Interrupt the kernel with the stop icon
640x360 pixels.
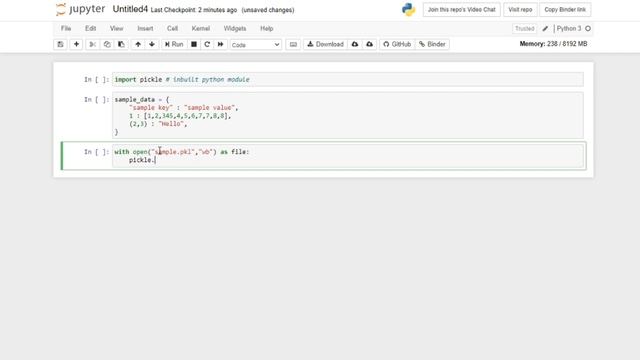pyautogui.click(x=194, y=44)
